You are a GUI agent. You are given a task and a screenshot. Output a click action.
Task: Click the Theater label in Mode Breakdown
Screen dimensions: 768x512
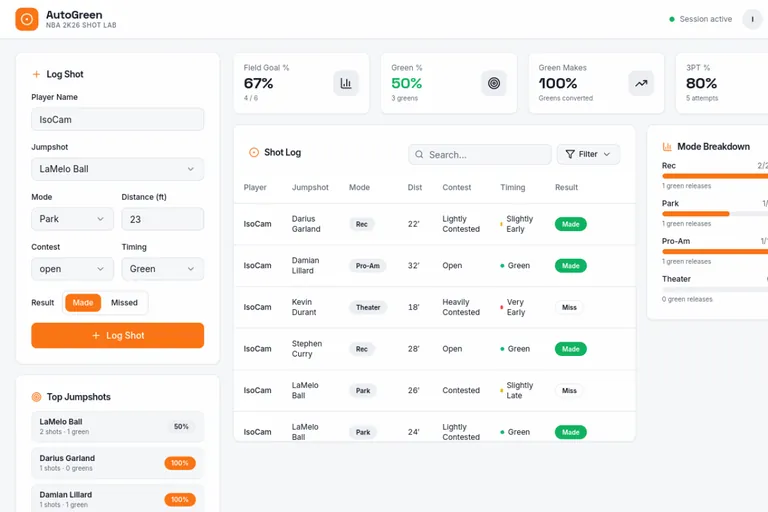(676, 279)
